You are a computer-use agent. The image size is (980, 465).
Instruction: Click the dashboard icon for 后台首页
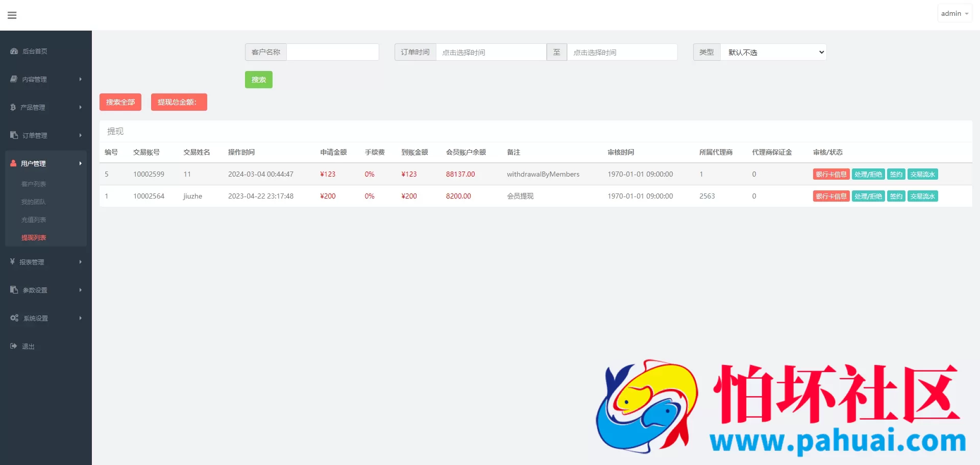click(14, 51)
